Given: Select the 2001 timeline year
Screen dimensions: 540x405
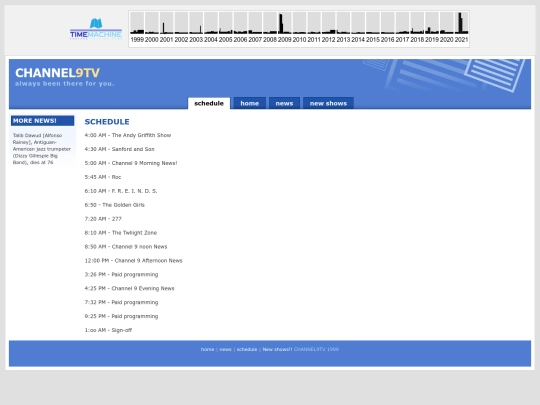Looking at the screenshot, I should 166,28.
